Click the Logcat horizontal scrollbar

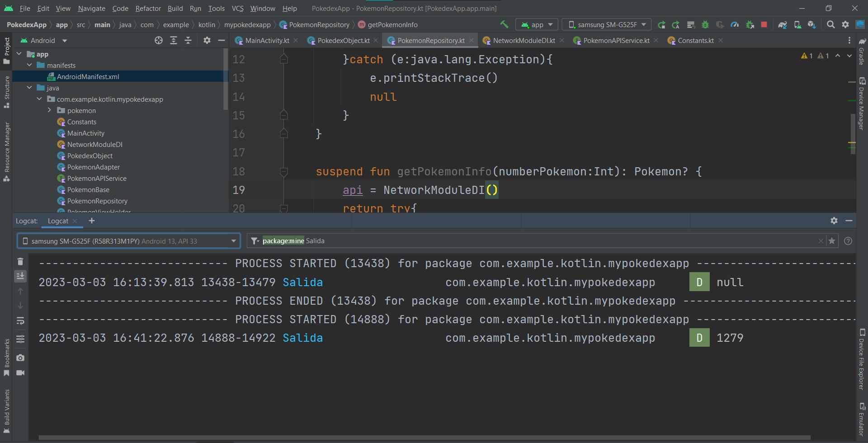coord(424,438)
